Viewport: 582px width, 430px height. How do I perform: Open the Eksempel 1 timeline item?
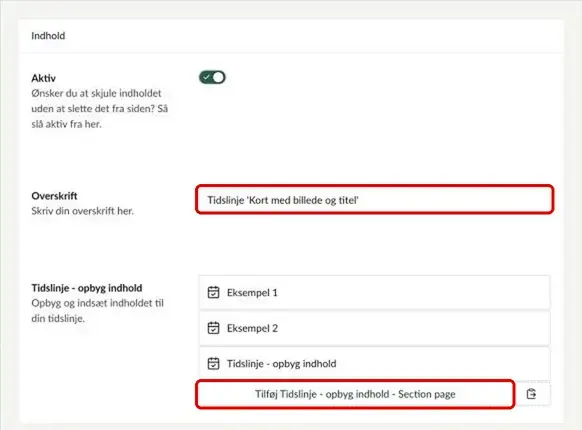(375, 293)
